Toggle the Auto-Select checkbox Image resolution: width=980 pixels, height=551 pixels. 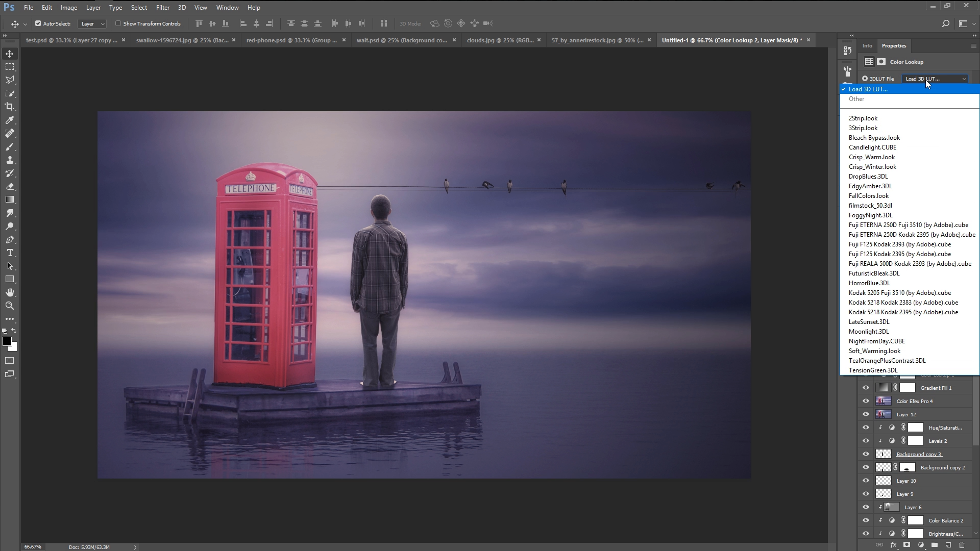click(x=38, y=23)
